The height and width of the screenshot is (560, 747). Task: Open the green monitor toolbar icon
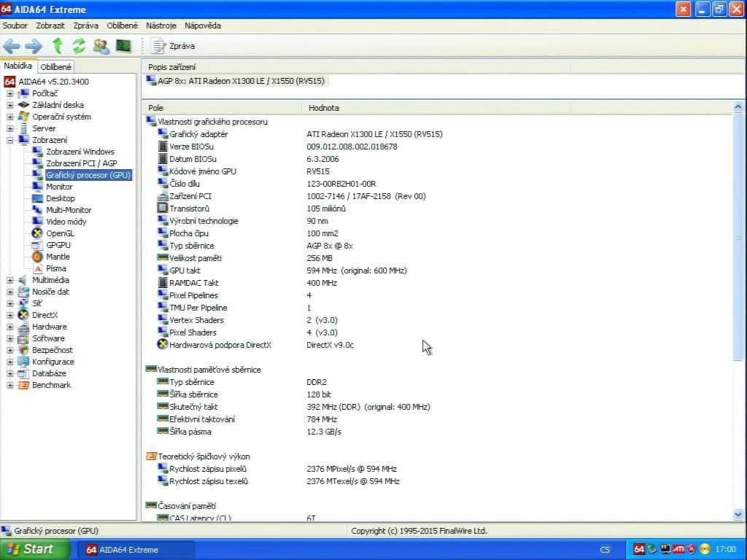click(x=123, y=46)
